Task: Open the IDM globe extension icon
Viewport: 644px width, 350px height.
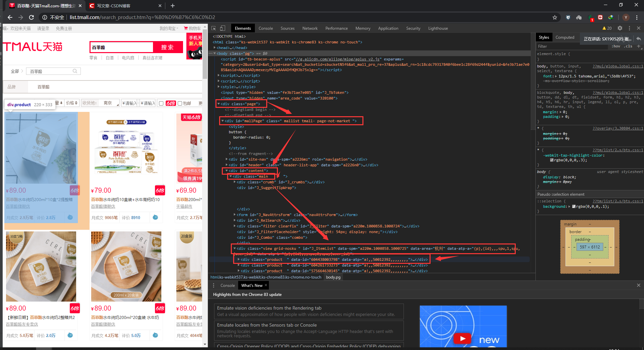Action: pyautogui.click(x=611, y=17)
